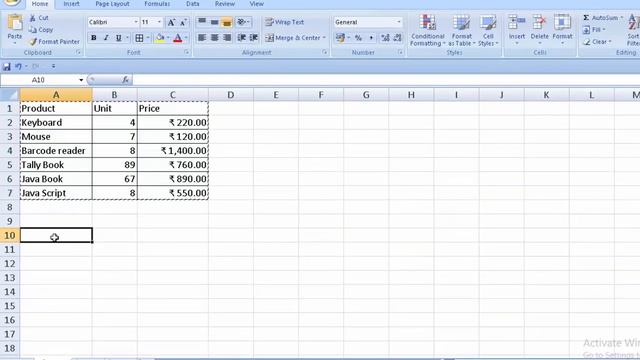Align text to the left
The width and height of the screenshot is (640, 360).
click(202, 38)
